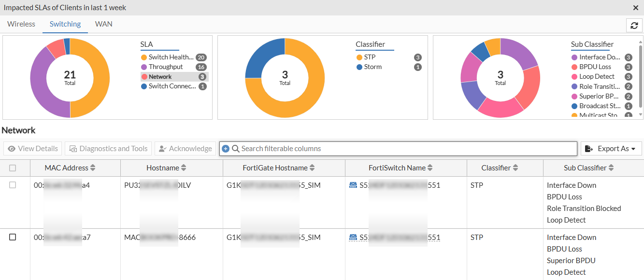Sort by MAC Address column arrows
The width and height of the screenshot is (644, 280).
93,168
